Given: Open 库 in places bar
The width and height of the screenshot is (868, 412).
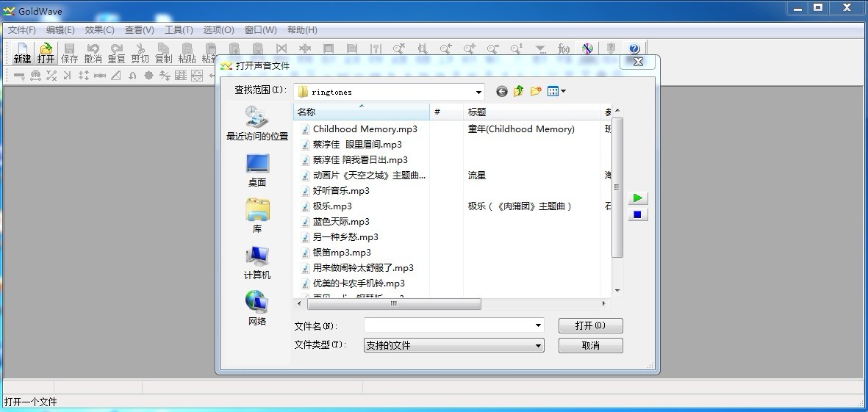Looking at the screenshot, I should click(257, 216).
